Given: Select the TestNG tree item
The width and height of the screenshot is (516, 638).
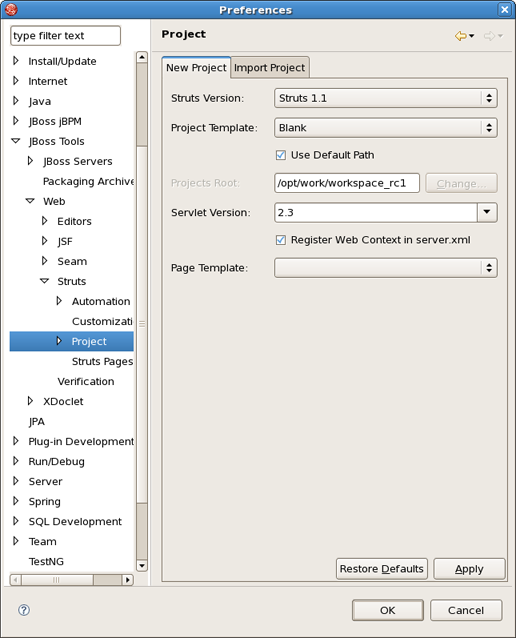Looking at the screenshot, I should (x=46, y=562).
